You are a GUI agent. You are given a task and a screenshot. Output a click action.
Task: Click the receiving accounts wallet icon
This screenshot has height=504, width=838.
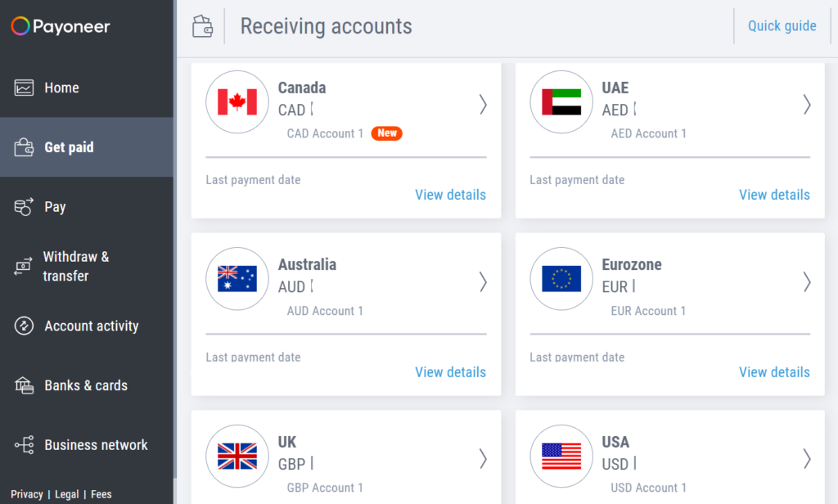click(203, 25)
